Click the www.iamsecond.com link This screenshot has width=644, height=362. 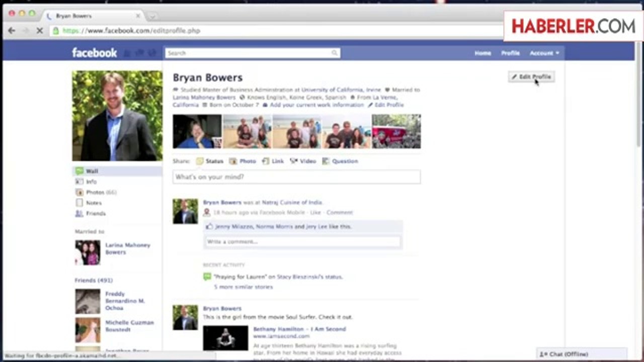[281, 336]
